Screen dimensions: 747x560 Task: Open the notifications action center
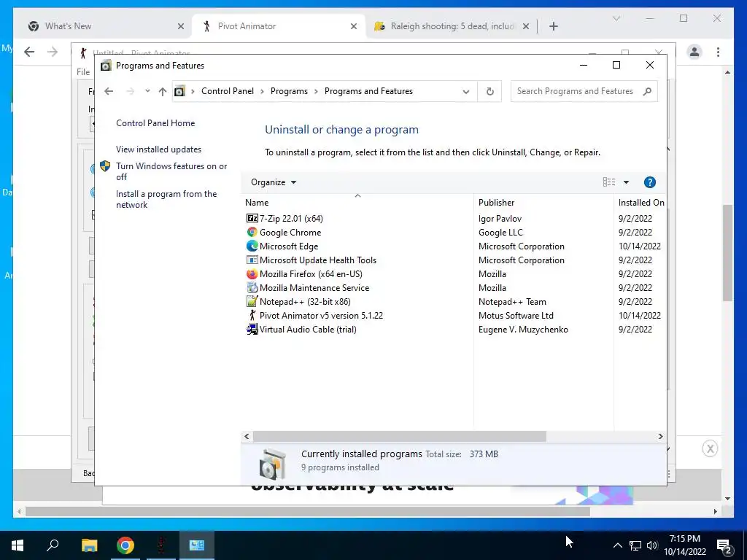724,545
